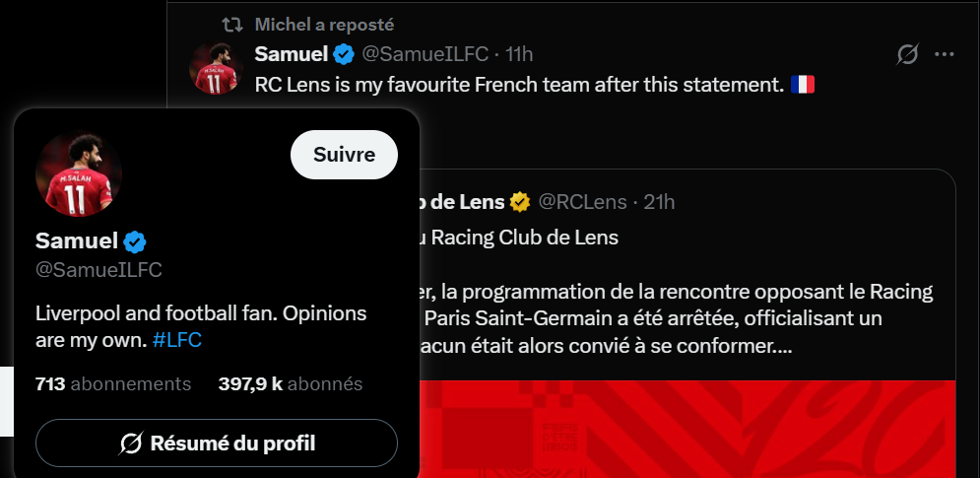Click the 11h timestamp on Samuel's tweet
Image resolution: width=980 pixels, height=478 pixels.
pos(519,53)
